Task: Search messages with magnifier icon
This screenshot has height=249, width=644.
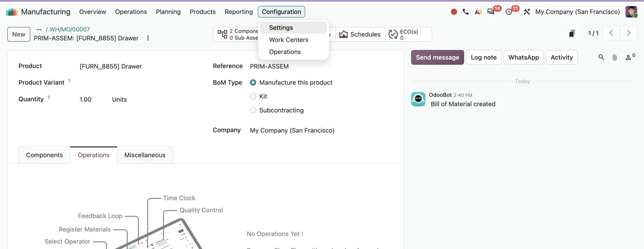Action: (x=601, y=57)
